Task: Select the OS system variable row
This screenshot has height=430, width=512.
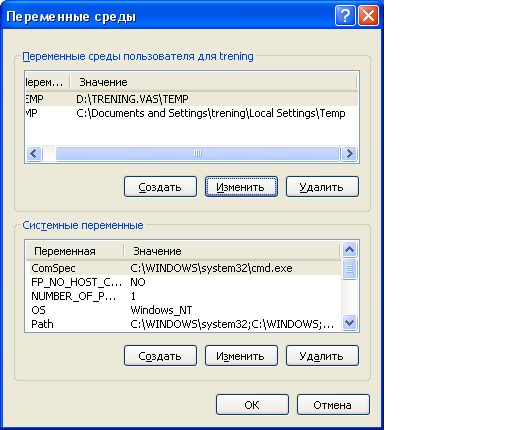Action: 184,310
